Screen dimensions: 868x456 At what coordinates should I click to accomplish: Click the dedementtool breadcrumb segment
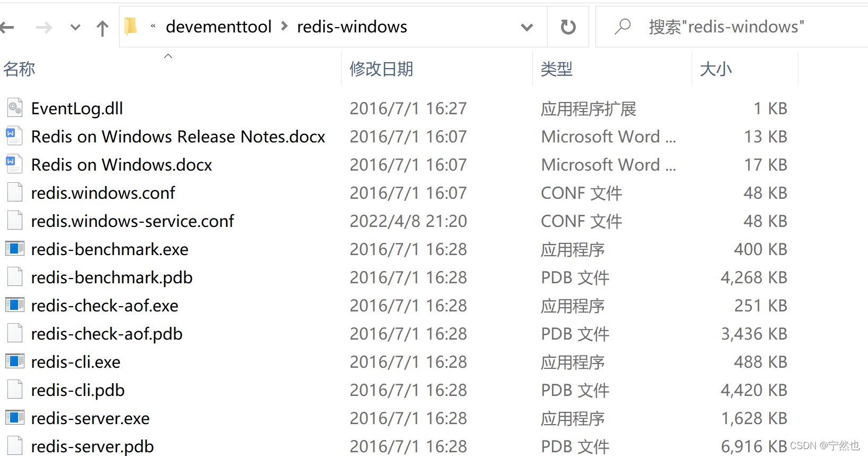218,27
